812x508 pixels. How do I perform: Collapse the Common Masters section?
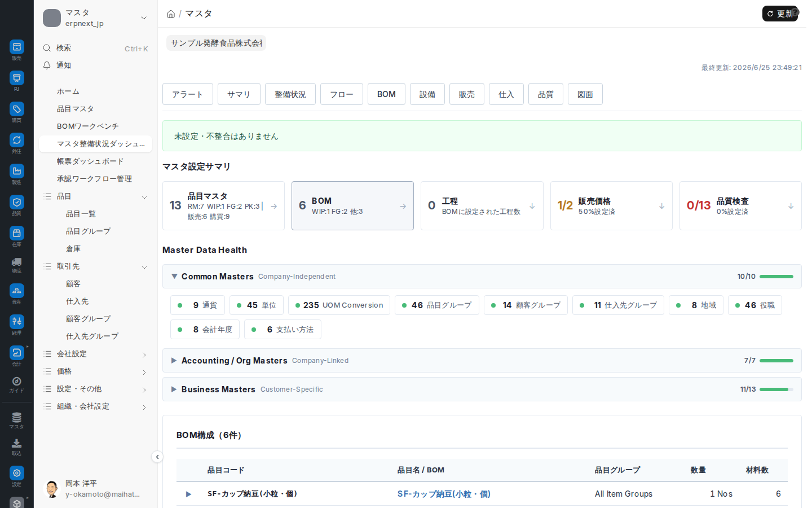click(174, 277)
